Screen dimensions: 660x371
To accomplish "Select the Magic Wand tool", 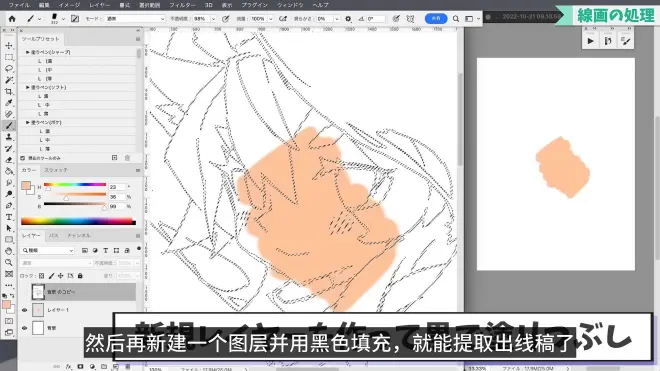I will click(9, 80).
